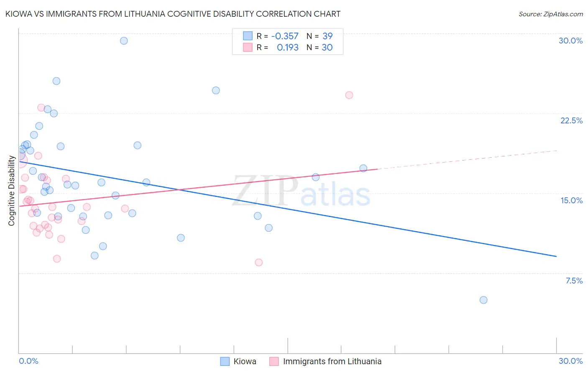Viewport: 588px width, 373px height.
Task: Click the 22.5% y-axis label
Action: (571, 120)
